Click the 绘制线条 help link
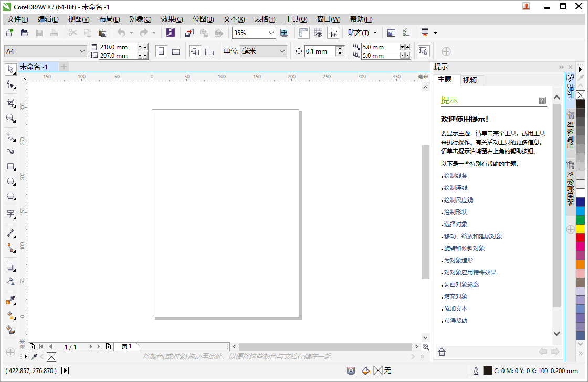588x382 pixels. (456, 176)
